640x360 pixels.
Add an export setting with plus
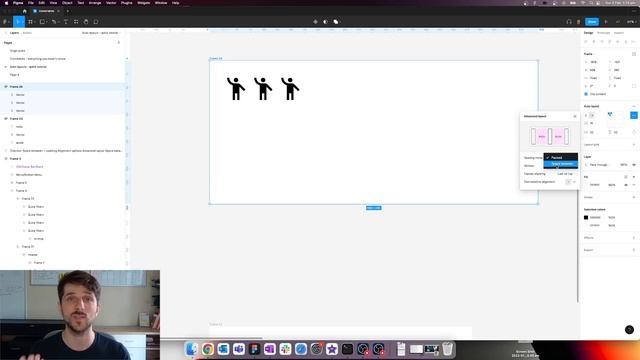[634, 250]
